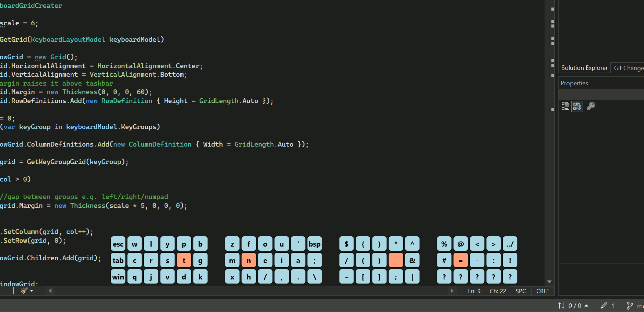This screenshot has width=644, height=312.
Task: Sort properties with the Alphabetical icon
Action: tap(577, 106)
